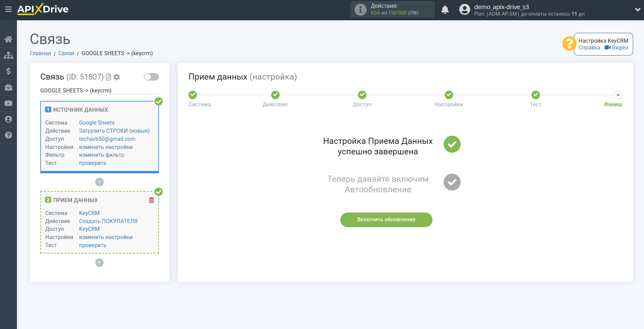This screenshot has height=329, width=644.
Task: Open the briefcase icon in the sidebar
Action: [x=8, y=87]
